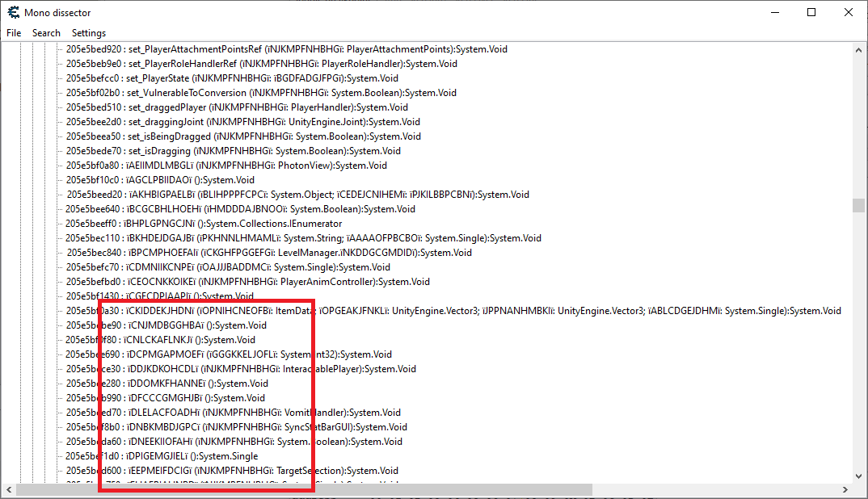Select the ïDFCCCGMGHJBï method row
Screen dimensions: 868x499
(166, 398)
